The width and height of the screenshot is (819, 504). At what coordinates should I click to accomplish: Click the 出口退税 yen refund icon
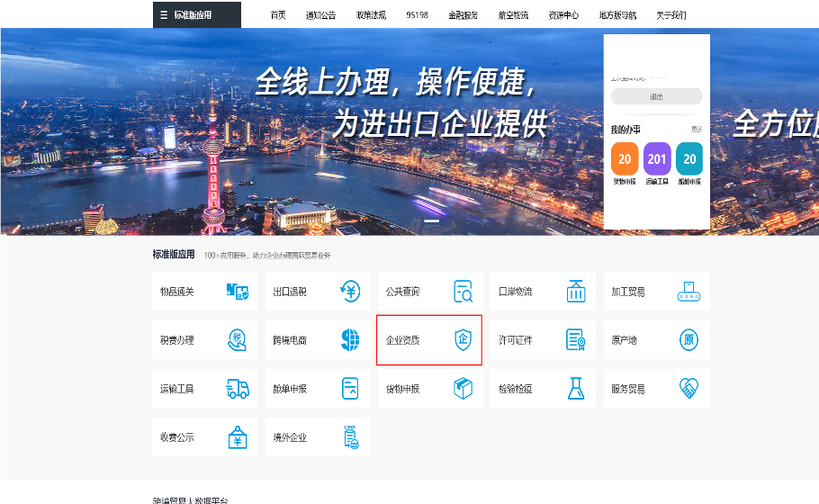[x=350, y=292]
